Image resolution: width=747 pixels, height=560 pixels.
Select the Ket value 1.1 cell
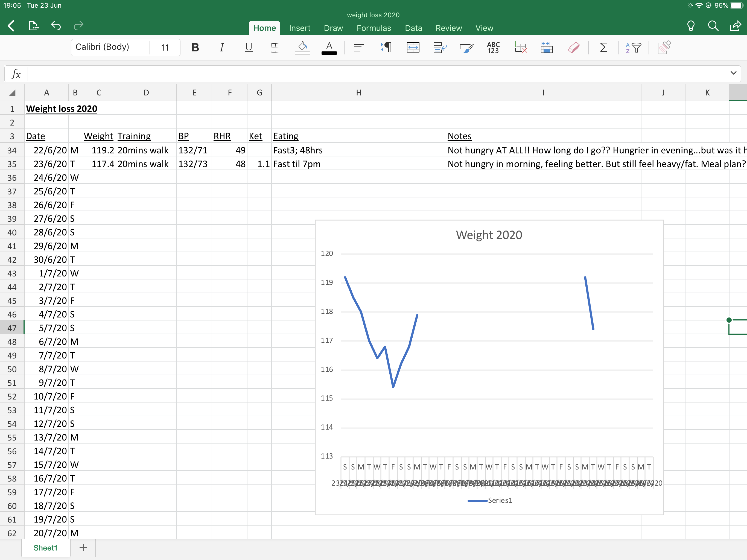pos(259,164)
